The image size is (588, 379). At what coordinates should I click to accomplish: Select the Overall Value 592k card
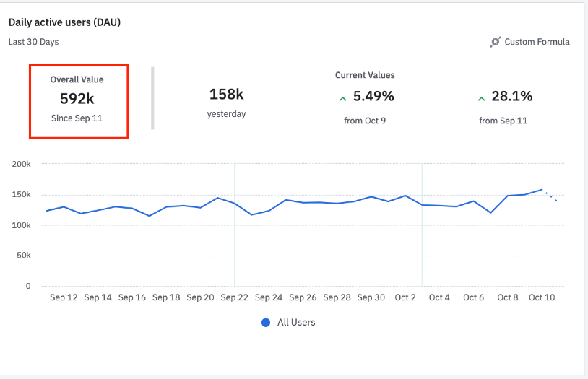click(x=79, y=102)
